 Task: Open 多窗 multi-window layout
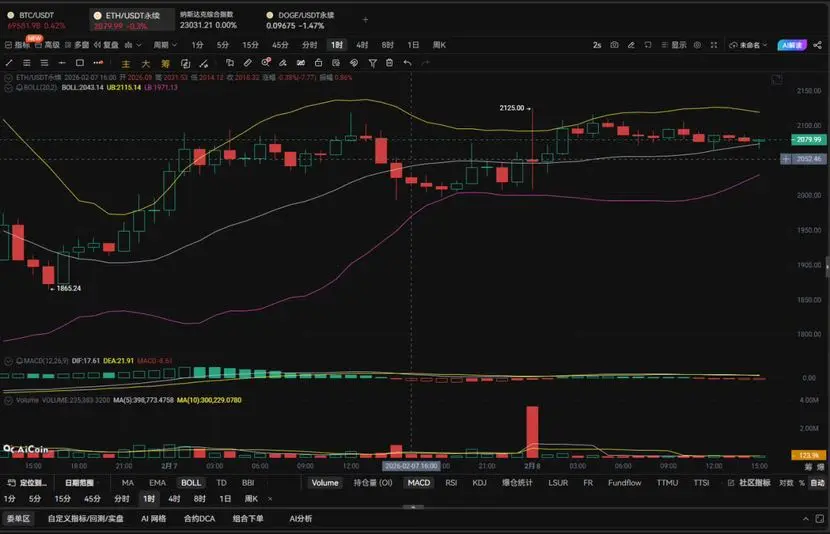click(77, 45)
